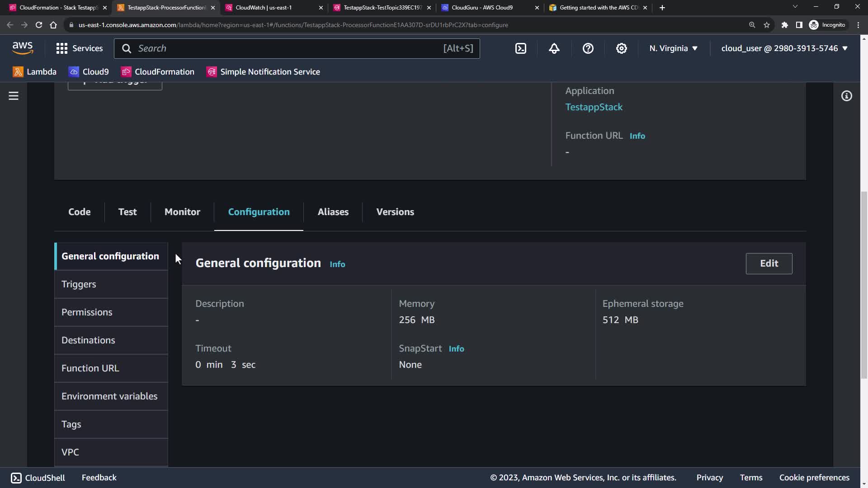The width and height of the screenshot is (868, 488).
Task: Open the help question mark icon
Action: point(588,48)
